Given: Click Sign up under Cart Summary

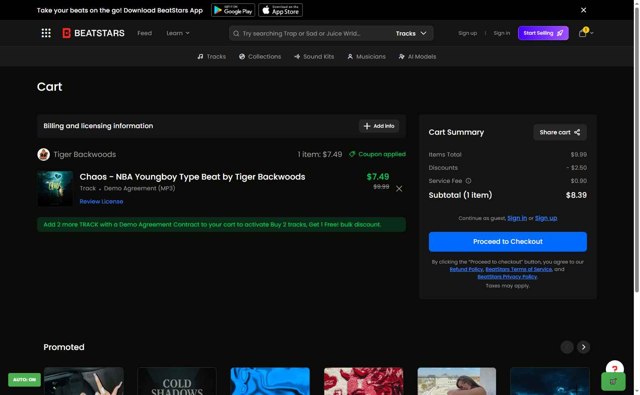Looking at the screenshot, I should click(x=546, y=218).
